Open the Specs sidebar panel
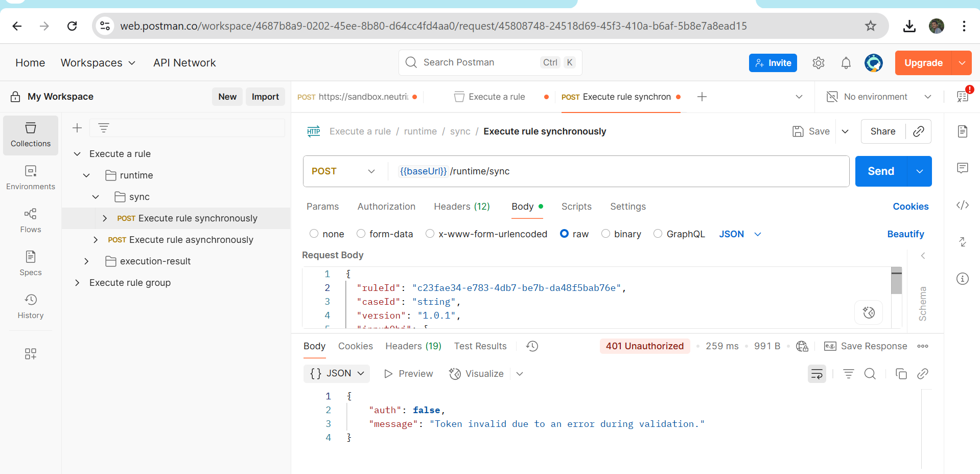The width and height of the screenshot is (980, 474). pos(31,264)
